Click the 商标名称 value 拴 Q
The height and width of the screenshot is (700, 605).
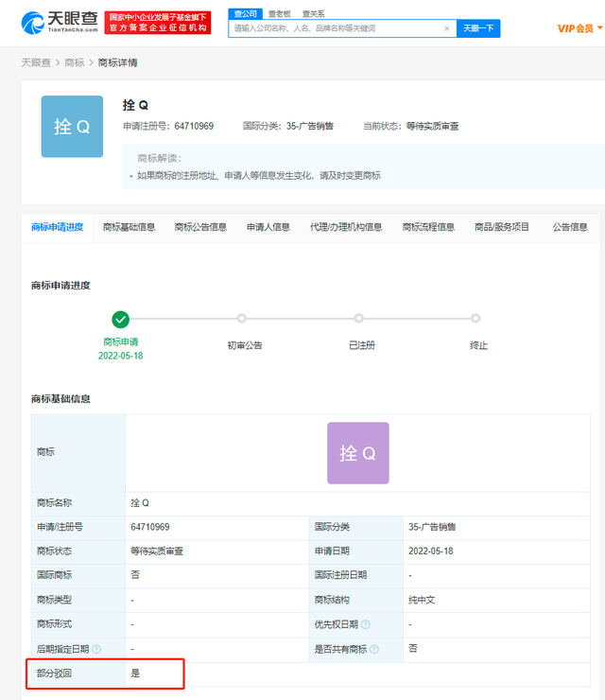pyautogui.click(x=140, y=503)
